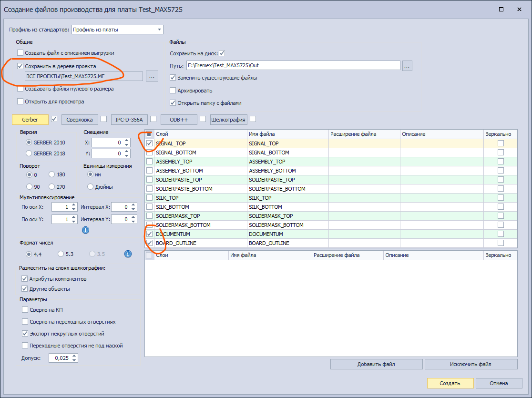Open the ODB++ tab

[179, 120]
